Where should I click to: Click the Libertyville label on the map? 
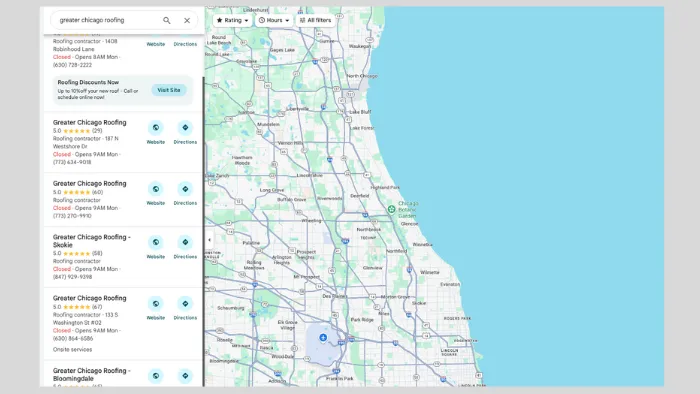[297, 109]
